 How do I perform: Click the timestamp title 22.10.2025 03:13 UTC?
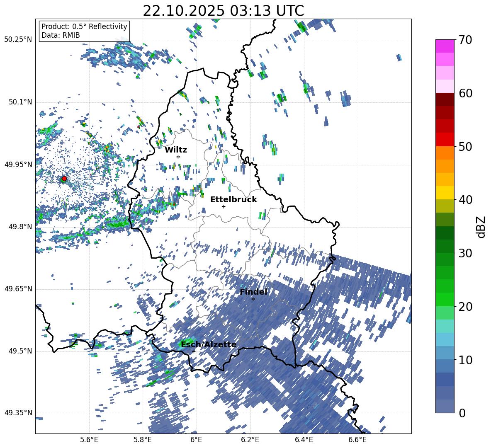coord(223,11)
